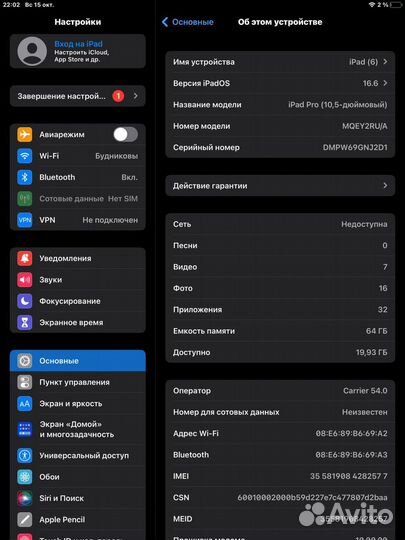Tap the Сеть Недоступна value
The width and height of the screenshot is (405, 540).
tap(364, 224)
